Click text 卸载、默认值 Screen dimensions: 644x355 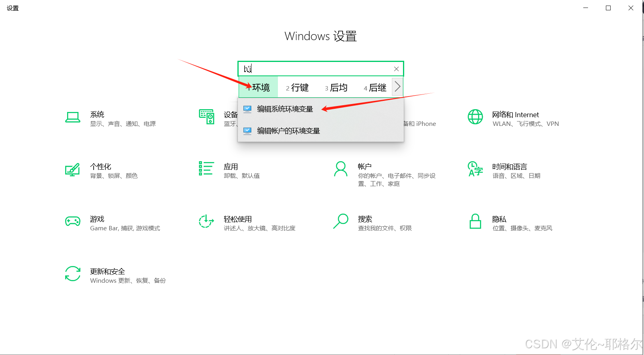click(242, 176)
